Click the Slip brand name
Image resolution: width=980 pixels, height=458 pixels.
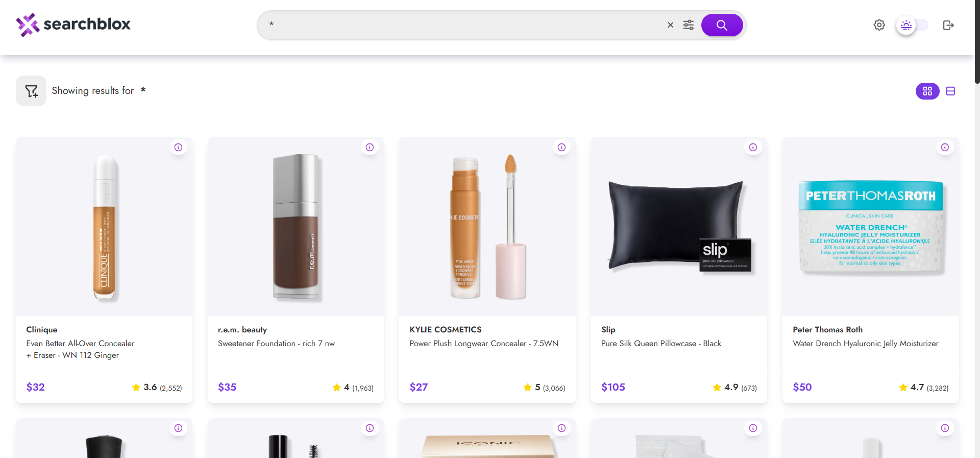click(608, 330)
